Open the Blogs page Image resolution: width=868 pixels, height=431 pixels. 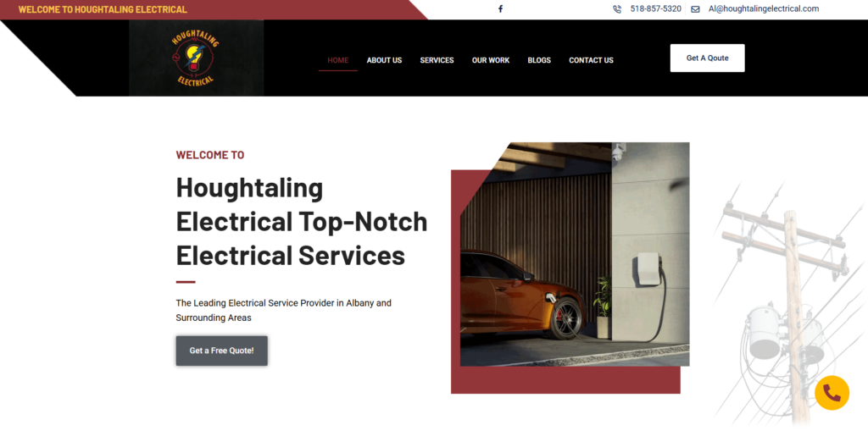[539, 60]
